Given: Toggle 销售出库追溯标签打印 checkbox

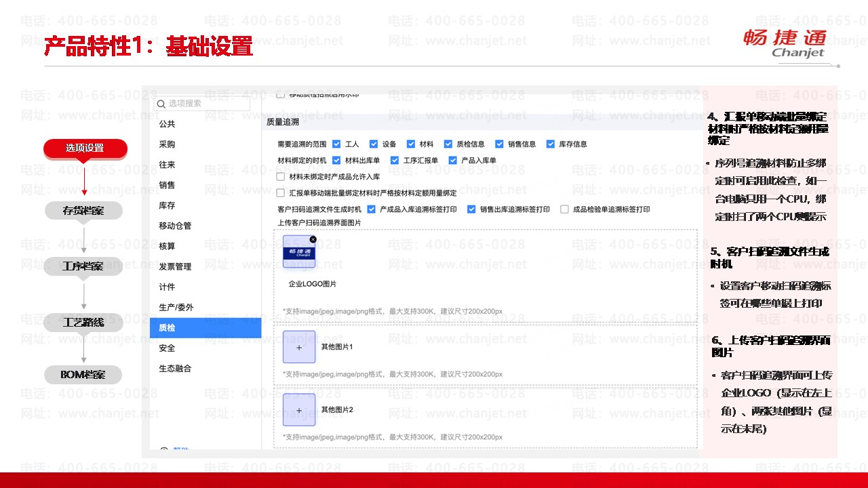Looking at the screenshot, I should pos(471,209).
